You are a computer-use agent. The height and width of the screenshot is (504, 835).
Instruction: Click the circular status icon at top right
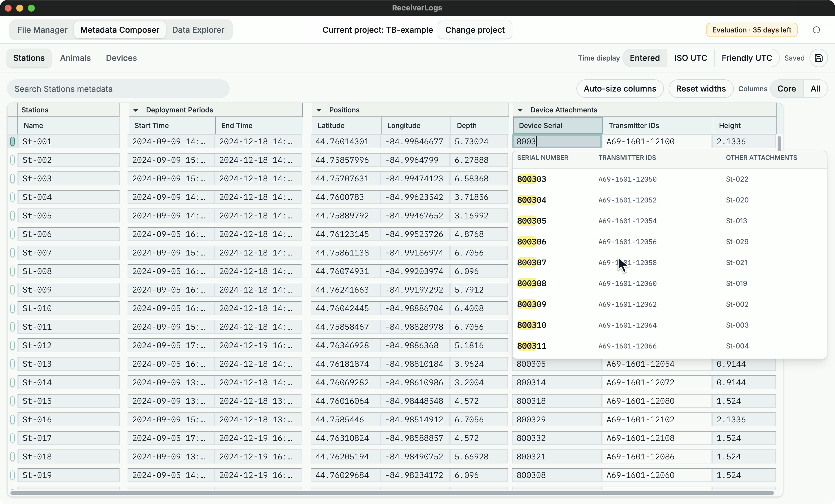[x=816, y=30]
